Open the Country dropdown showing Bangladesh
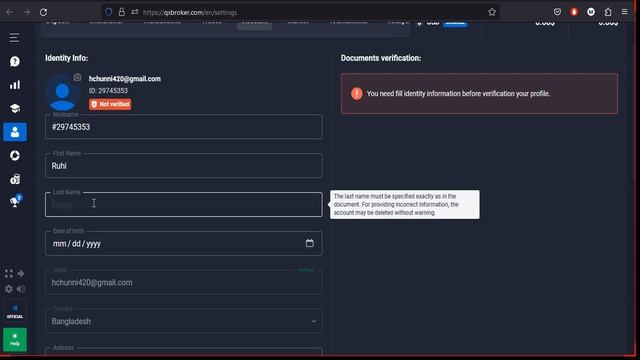Image resolution: width=640 pixels, height=360 pixels. [184, 321]
